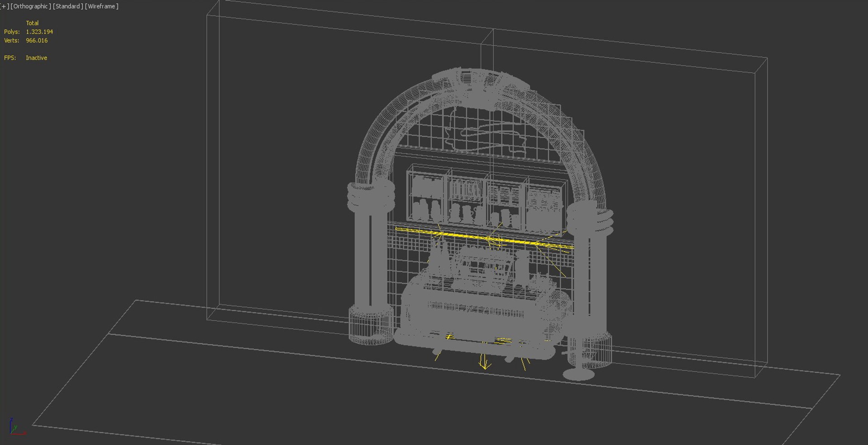This screenshot has height=445, width=868.
Task: Select the yellow linear light strip
Action: [x=485, y=238]
